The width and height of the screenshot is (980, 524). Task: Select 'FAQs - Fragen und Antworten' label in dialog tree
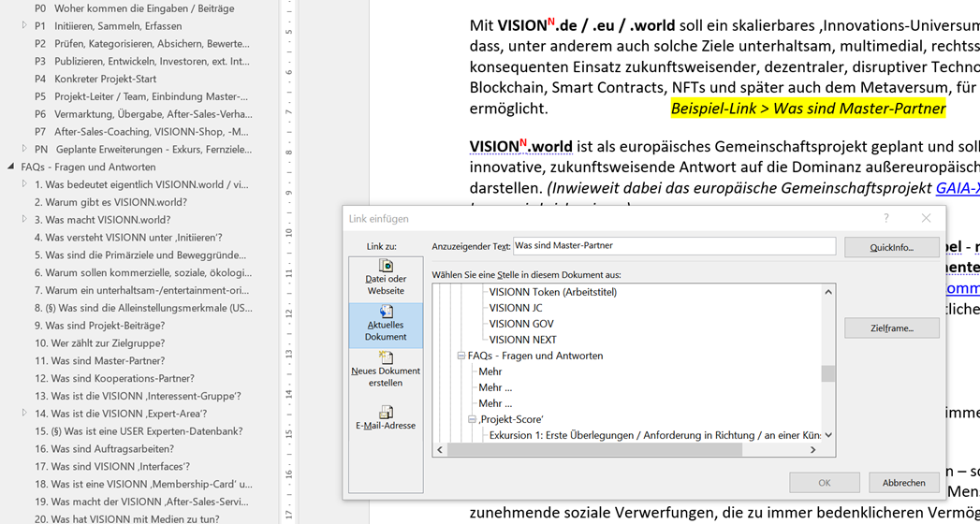[535, 356]
